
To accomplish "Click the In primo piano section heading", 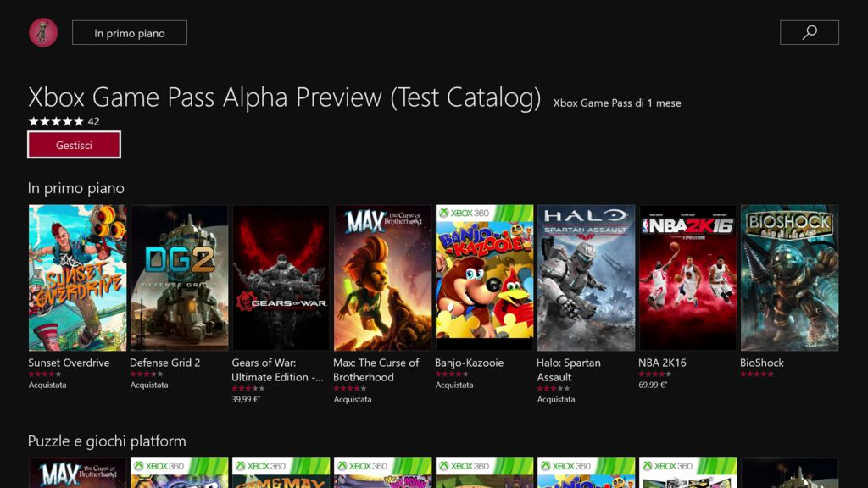I will pyautogui.click(x=76, y=188).
